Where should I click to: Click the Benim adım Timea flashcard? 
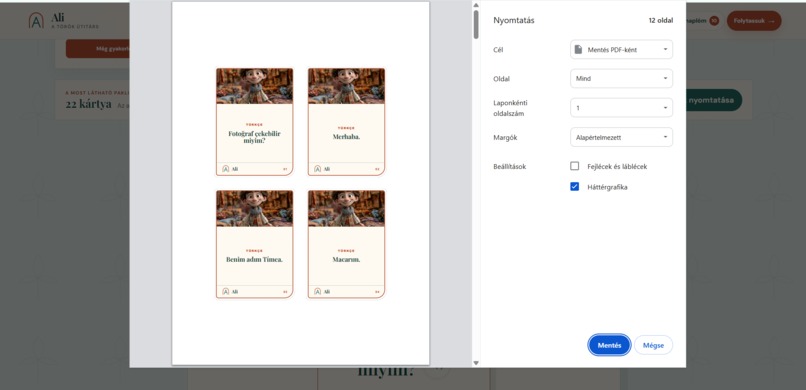point(254,244)
